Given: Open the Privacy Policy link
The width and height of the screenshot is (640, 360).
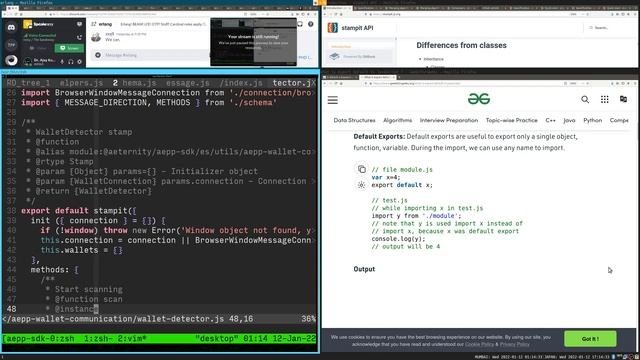Looking at the screenshot, I should coord(515,344).
